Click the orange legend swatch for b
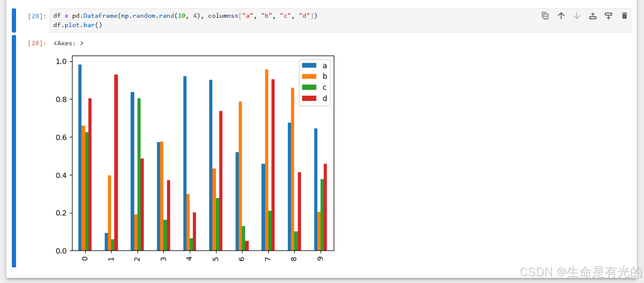The height and width of the screenshot is (283, 644). pyautogui.click(x=309, y=76)
